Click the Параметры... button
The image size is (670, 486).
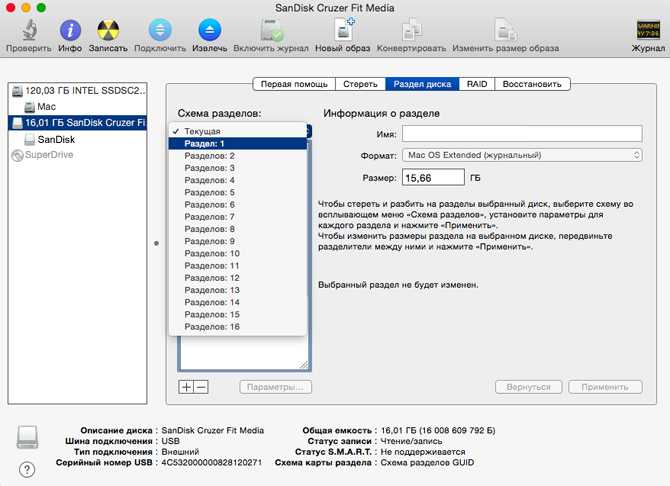[x=276, y=387]
